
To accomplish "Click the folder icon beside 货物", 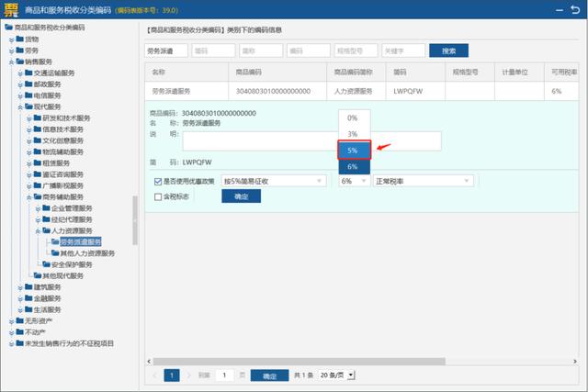I will [21, 39].
